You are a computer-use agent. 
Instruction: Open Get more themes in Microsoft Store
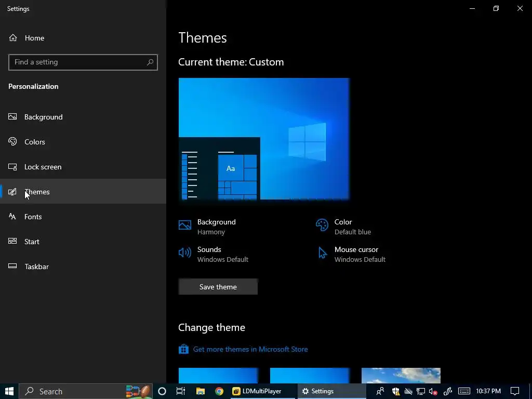(x=250, y=349)
